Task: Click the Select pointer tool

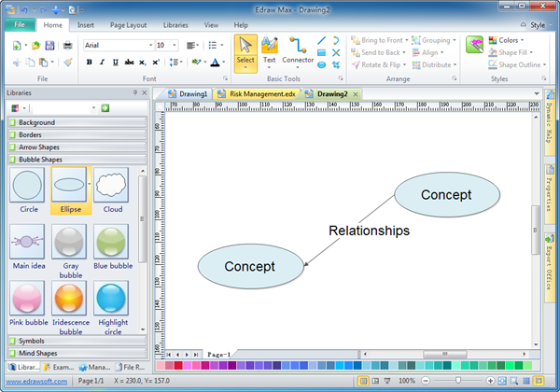Action: click(x=245, y=51)
